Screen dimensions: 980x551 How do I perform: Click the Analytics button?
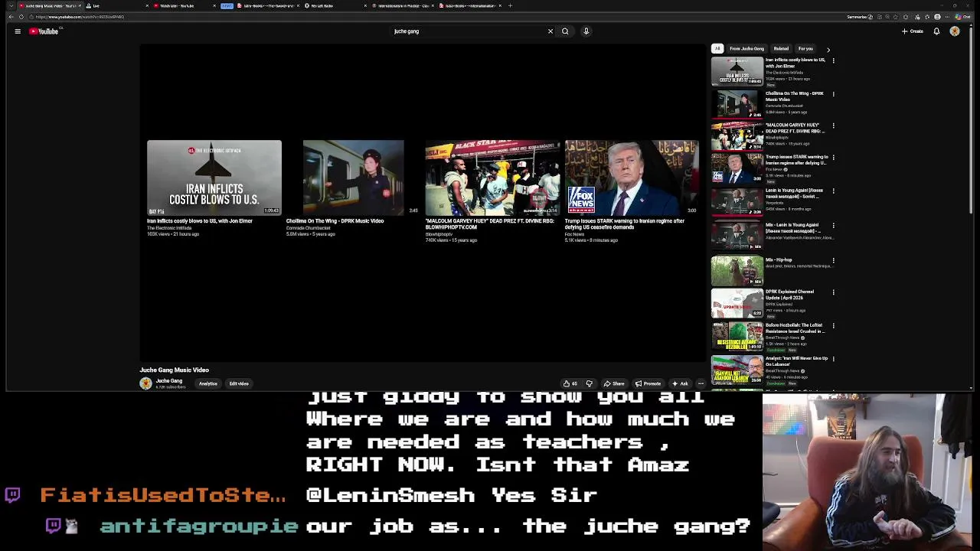(208, 384)
